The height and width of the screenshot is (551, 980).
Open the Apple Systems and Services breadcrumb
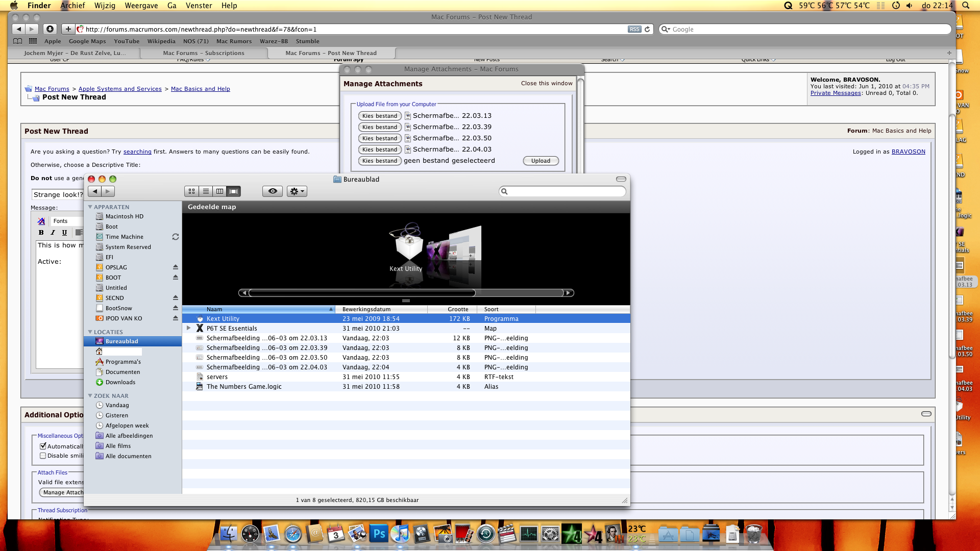pos(120,89)
